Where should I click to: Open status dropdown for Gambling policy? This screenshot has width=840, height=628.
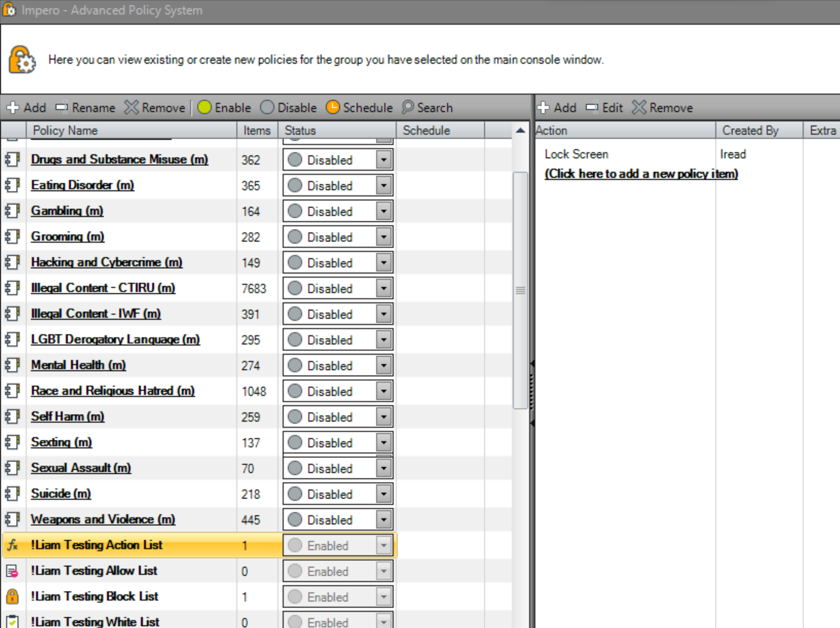tap(384, 211)
